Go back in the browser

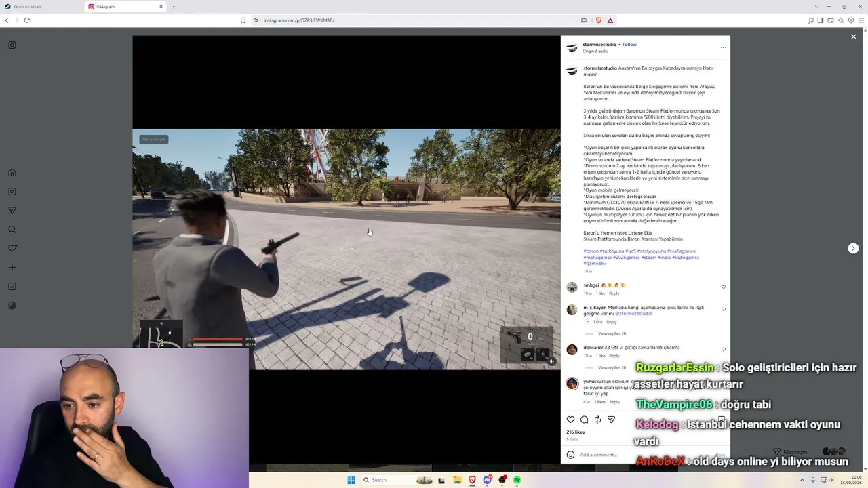[7, 20]
